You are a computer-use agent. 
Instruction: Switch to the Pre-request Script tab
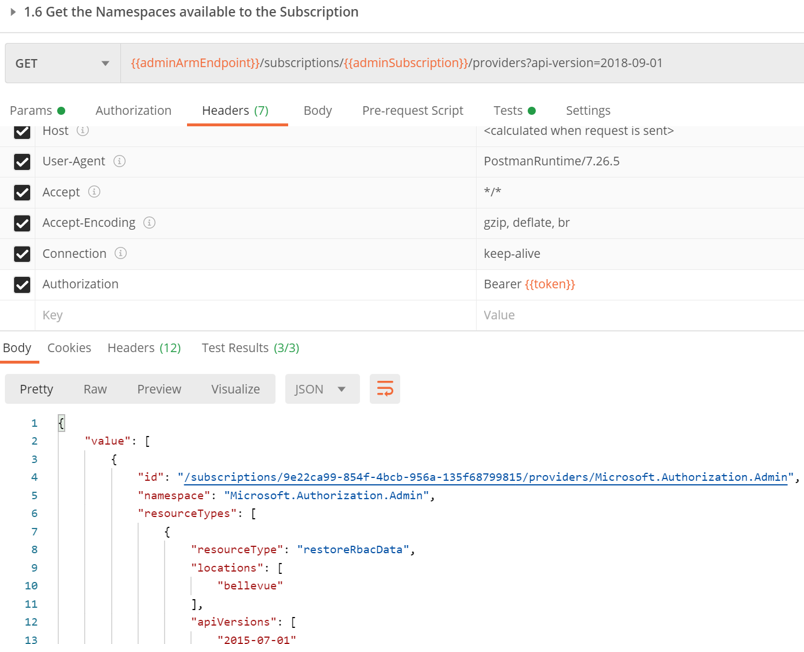[413, 111]
